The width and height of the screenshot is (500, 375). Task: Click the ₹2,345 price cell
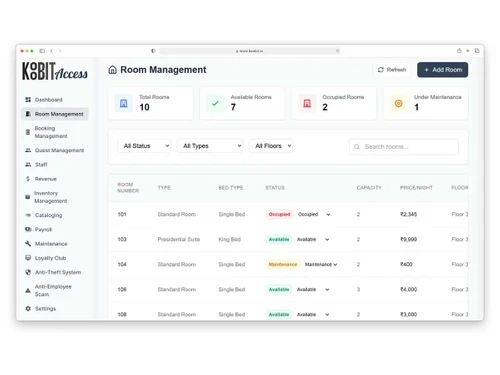409,214
